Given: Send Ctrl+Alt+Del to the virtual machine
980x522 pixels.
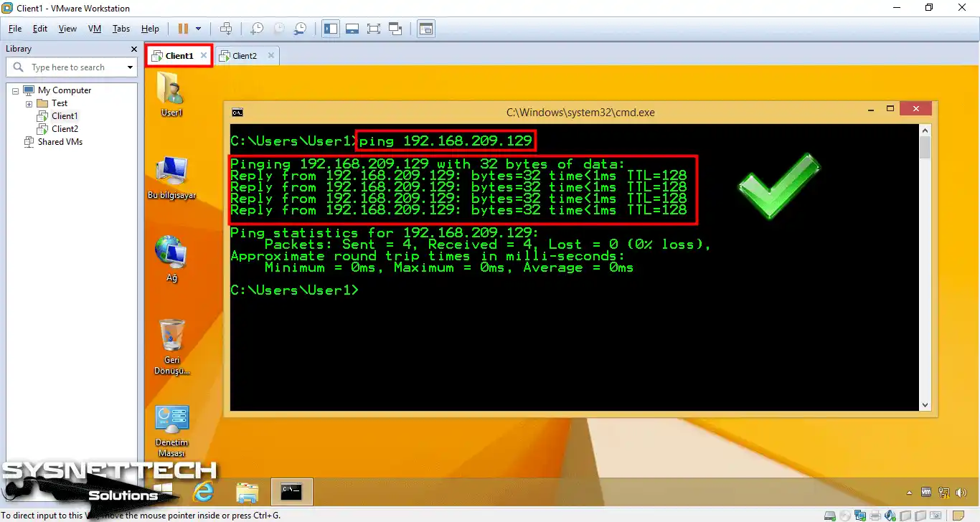Looking at the screenshot, I should 226,29.
